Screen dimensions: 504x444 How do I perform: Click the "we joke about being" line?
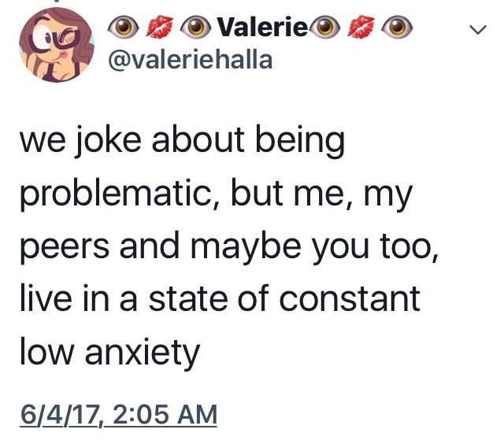click(x=183, y=142)
